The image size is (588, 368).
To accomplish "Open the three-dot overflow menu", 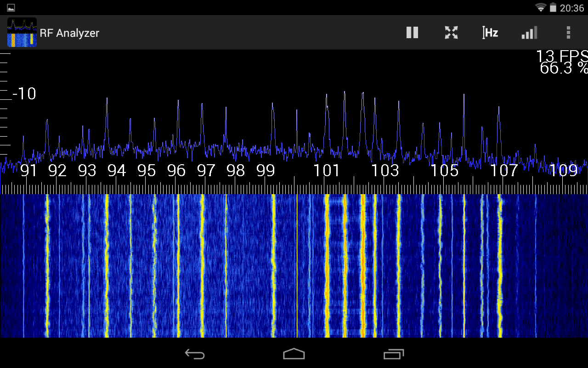I will click(568, 33).
